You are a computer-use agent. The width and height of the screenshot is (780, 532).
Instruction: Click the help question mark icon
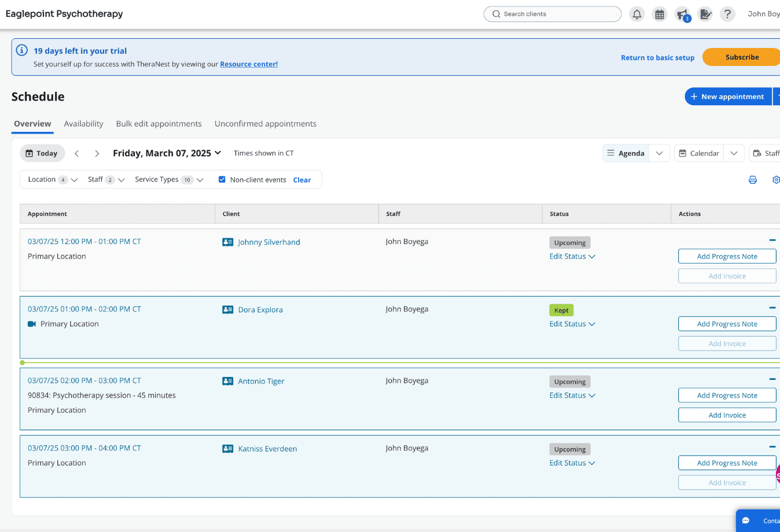tap(727, 14)
